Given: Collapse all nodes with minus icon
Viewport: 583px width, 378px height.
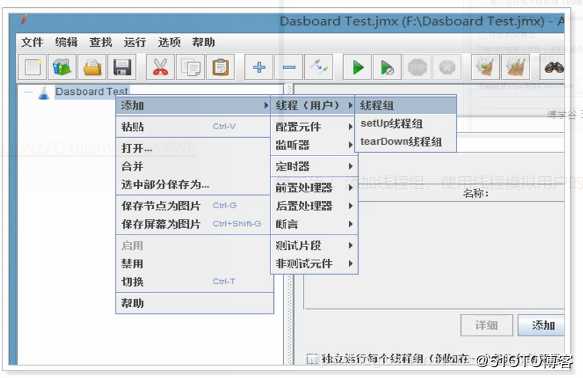Looking at the screenshot, I should point(289,67).
